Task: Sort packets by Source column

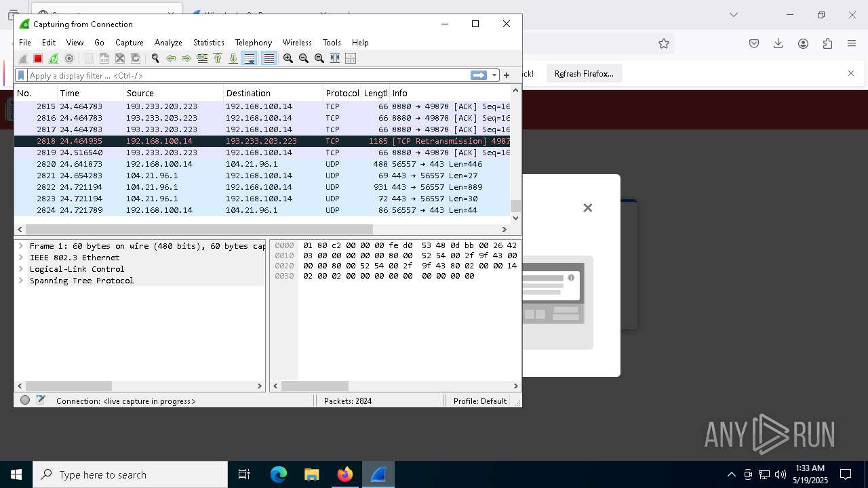Action: tap(174, 93)
